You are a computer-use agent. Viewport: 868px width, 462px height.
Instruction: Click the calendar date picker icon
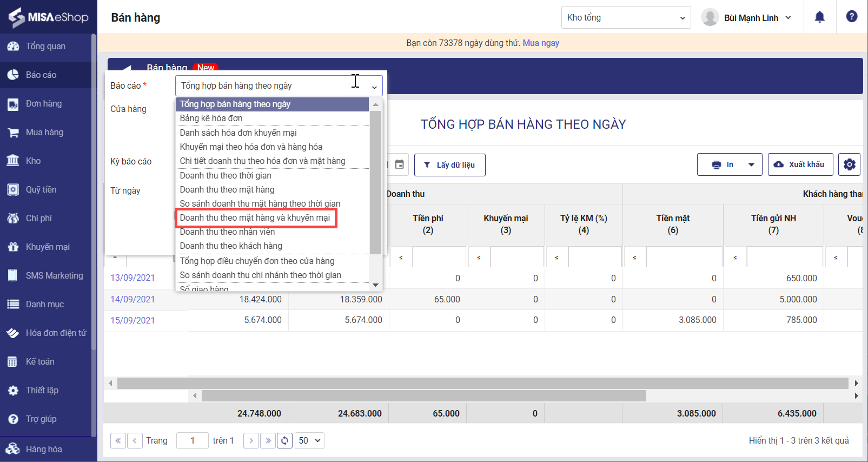pos(399,164)
